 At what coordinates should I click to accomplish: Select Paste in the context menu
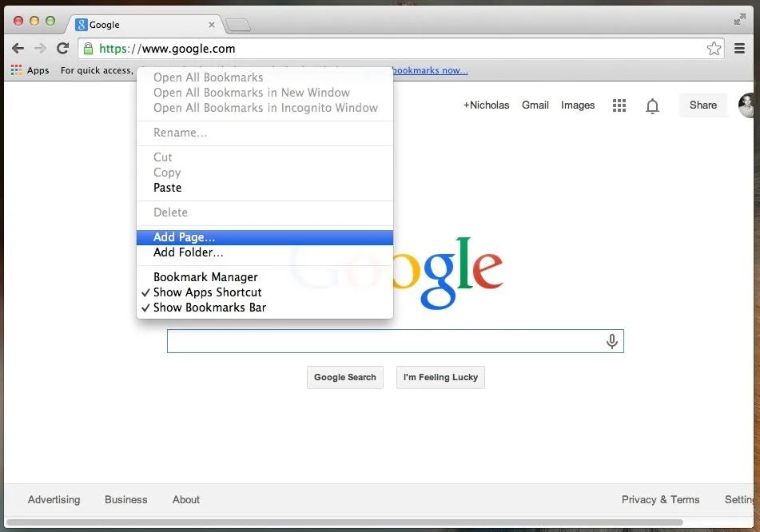click(x=265, y=188)
